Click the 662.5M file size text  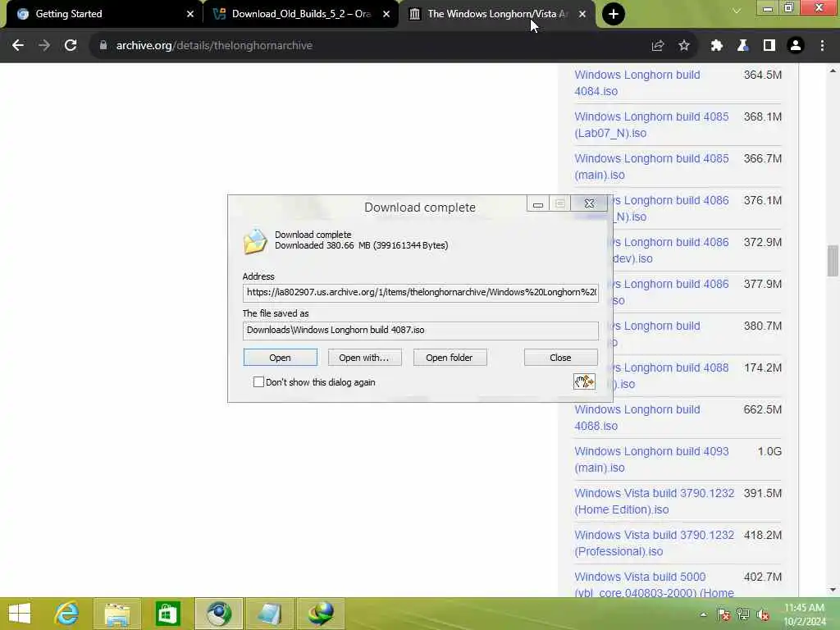coord(762,410)
